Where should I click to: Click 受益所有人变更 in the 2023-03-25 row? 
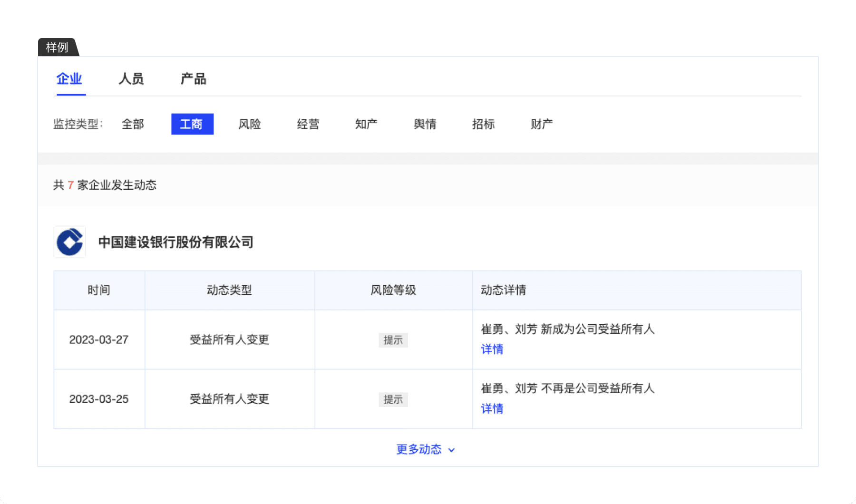pos(230,399)
